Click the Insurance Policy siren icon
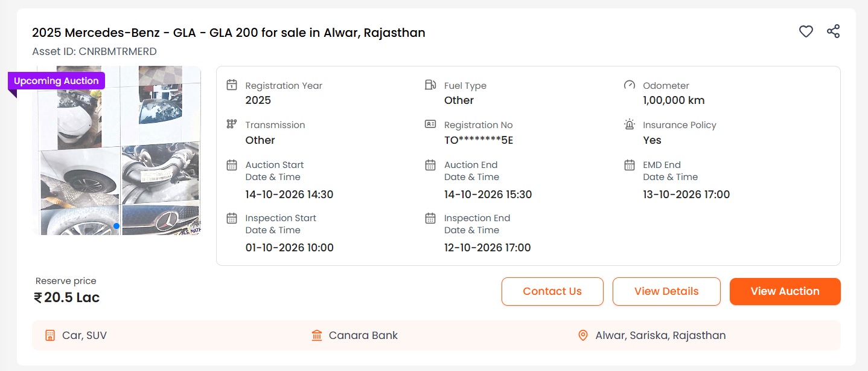Image resolution: width=868 pixels, height=371 pixels. pos(629,124)
